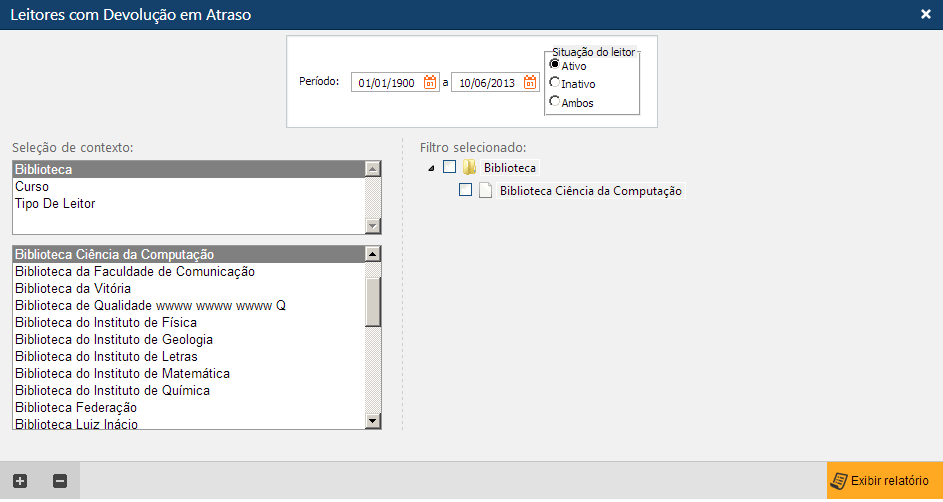The image size is (943, 502).
Task: Click the Biblioteca folder icon in filter tree
Action: (469, 167)
